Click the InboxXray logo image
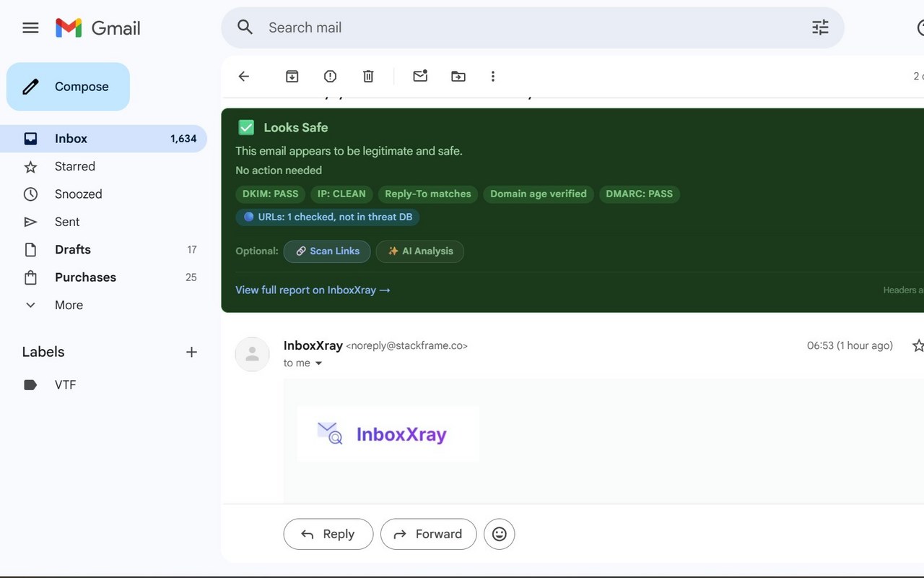924x578 pixels. (x=388, y=434)
